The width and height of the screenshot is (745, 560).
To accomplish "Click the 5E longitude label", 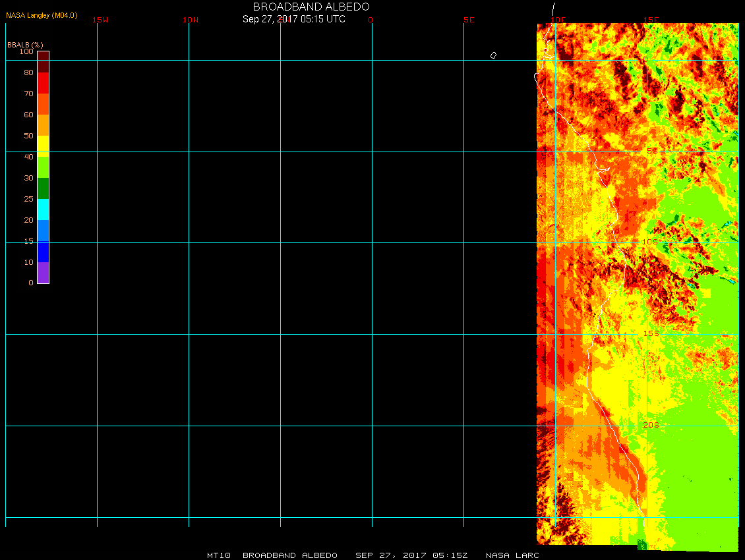I will [469, 20].
